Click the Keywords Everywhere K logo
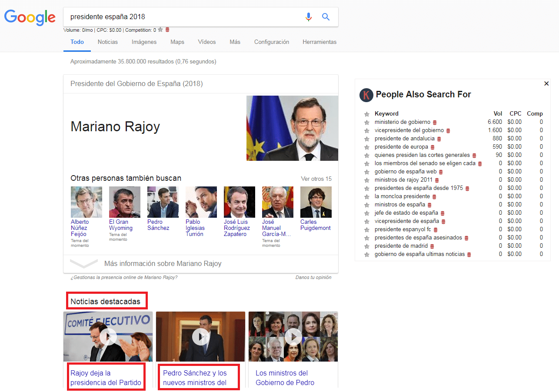The image size is (559, 392). click(366, 95)
